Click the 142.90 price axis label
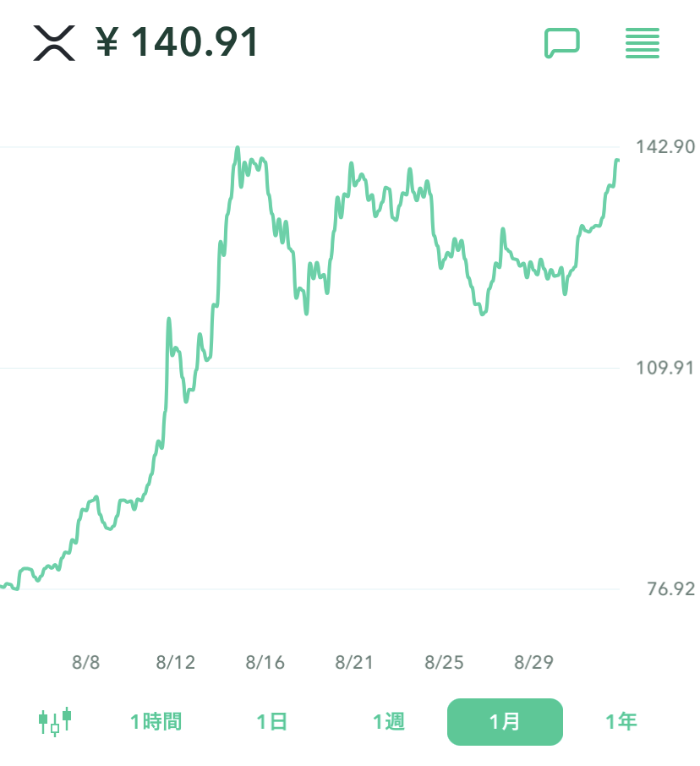The image size is (700, 766). (x=665, y=147)
